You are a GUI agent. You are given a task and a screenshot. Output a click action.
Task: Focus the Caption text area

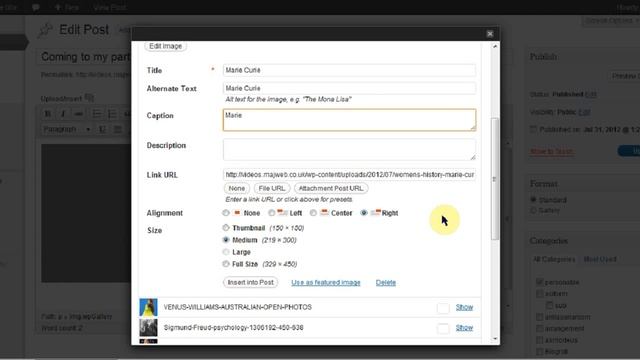[349, 120]
